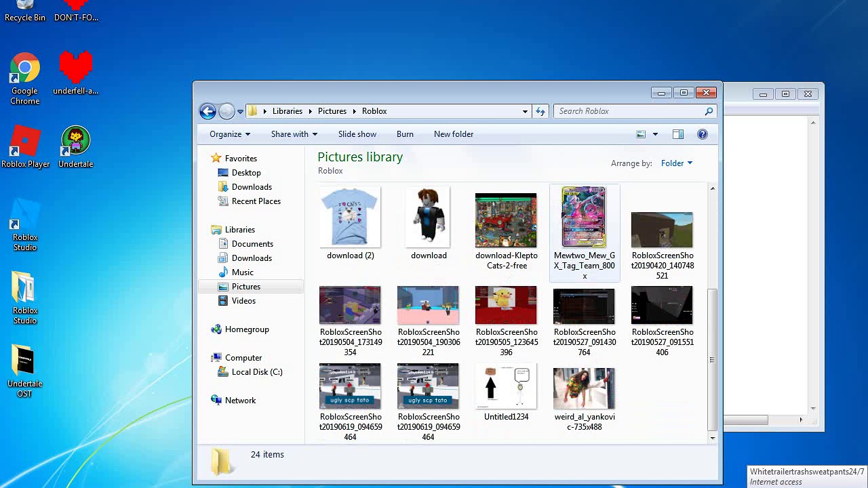Toggle the preview pane button
This screenshot has width=868, height=488.
point(678,134)
